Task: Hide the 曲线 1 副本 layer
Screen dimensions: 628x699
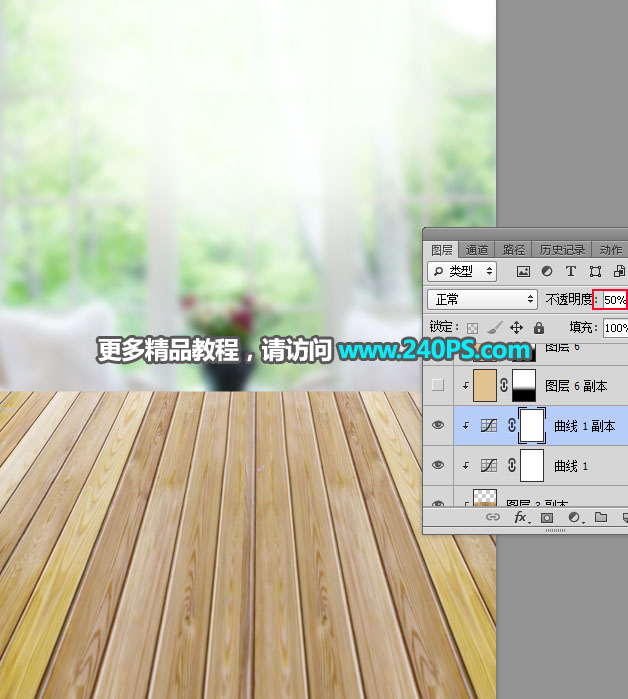Action: [437, 425]
